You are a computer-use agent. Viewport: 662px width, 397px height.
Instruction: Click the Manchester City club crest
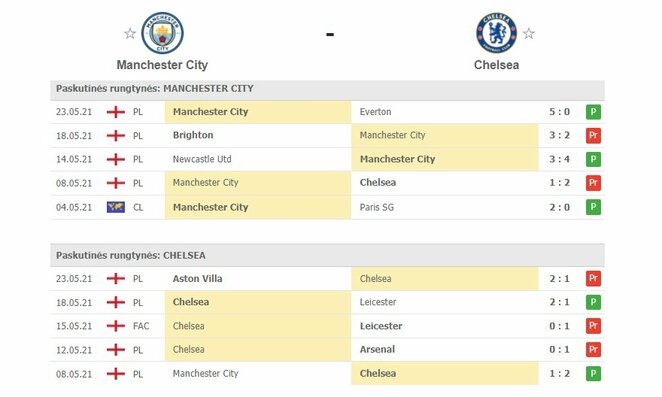click(x=163, y=33)
